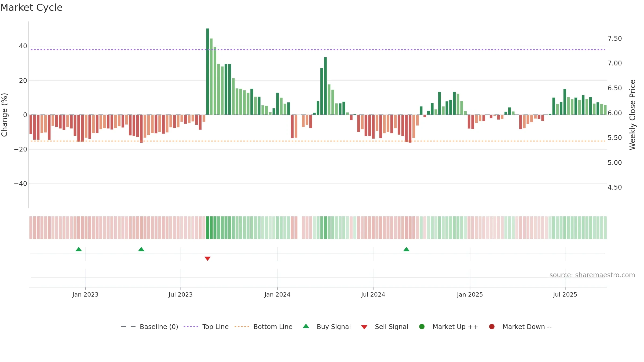Click the Sell Signal legend item
The image size is (644, 362).
tap(385, 327)
